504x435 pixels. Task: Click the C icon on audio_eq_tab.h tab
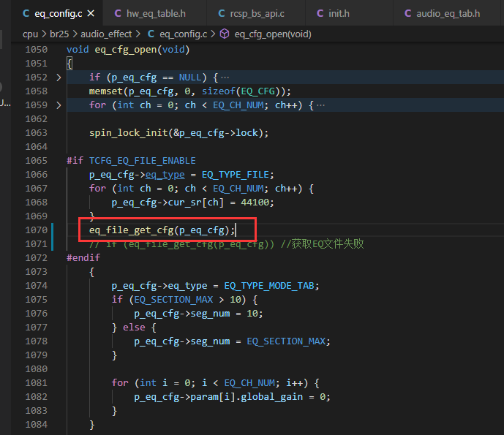coord(408,13)
